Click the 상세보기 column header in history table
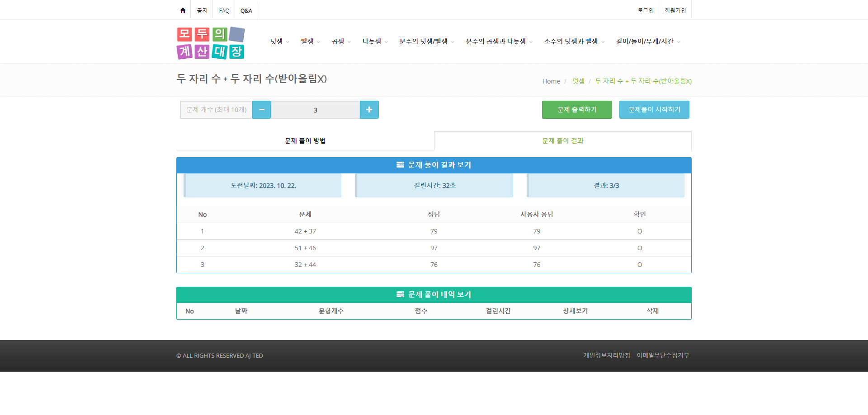 (575, 311)
